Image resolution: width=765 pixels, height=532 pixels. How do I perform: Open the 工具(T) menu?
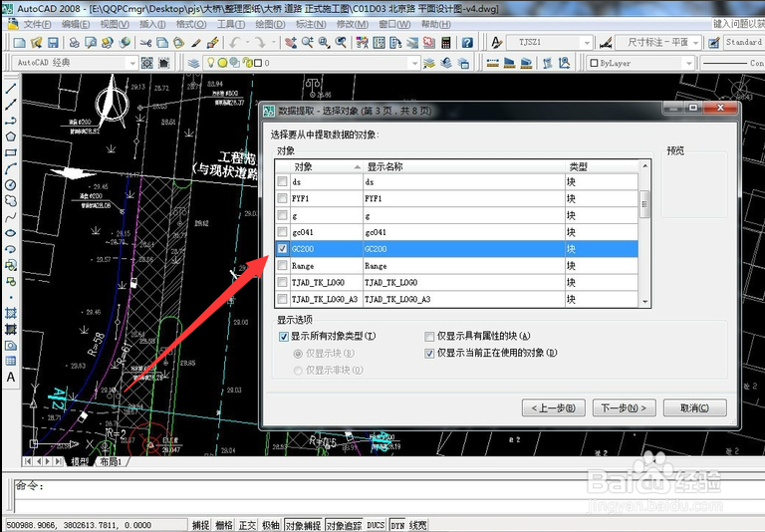tap(231, 24)
